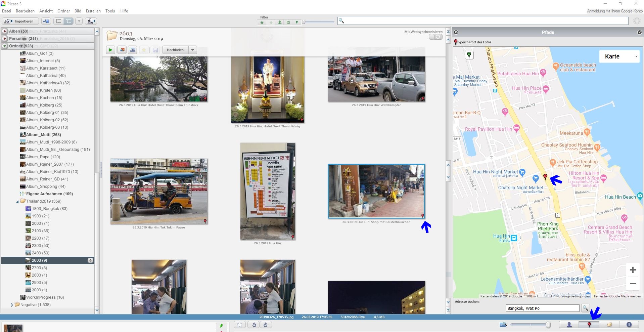Toggle starred photos filter
This screenshot has width=644, height=332.
click(262, 23)
